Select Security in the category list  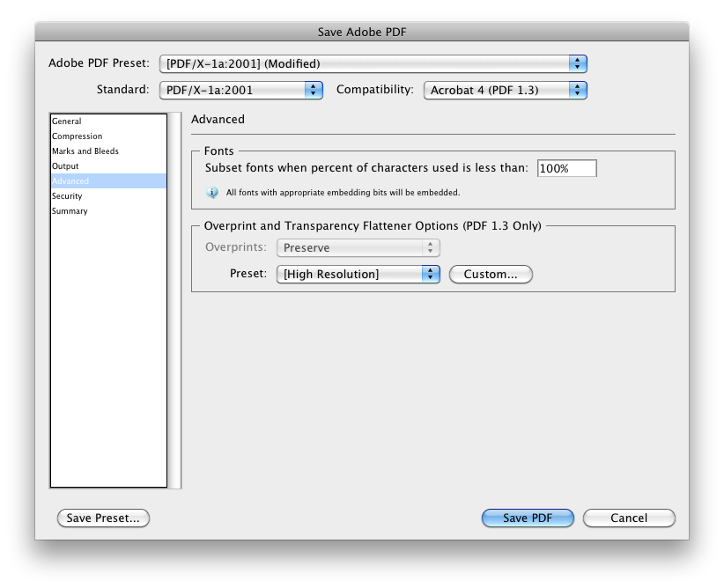point(108,195)
